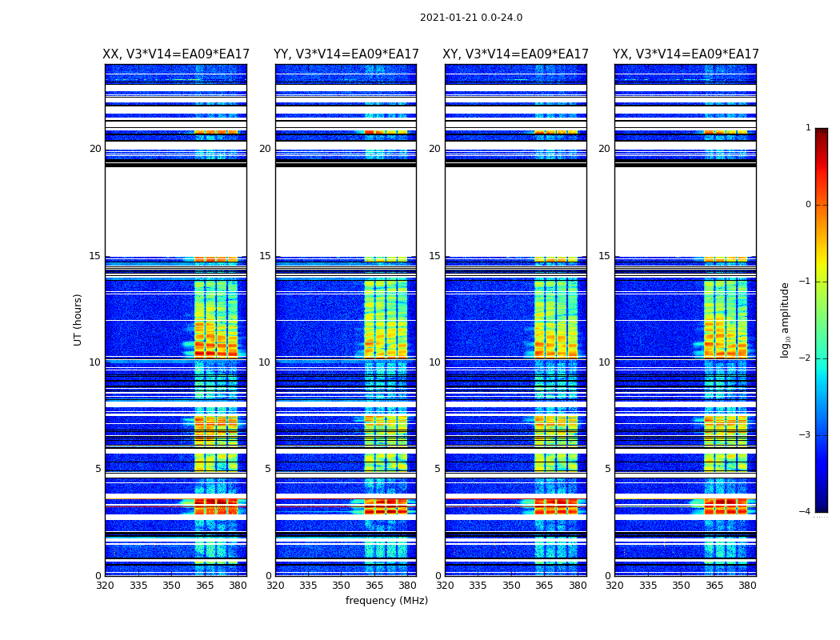The width and height of the screenshot is (840, 640).
Task: Click the "5" UT tick of the XY panel
Action: pos(438,469)
